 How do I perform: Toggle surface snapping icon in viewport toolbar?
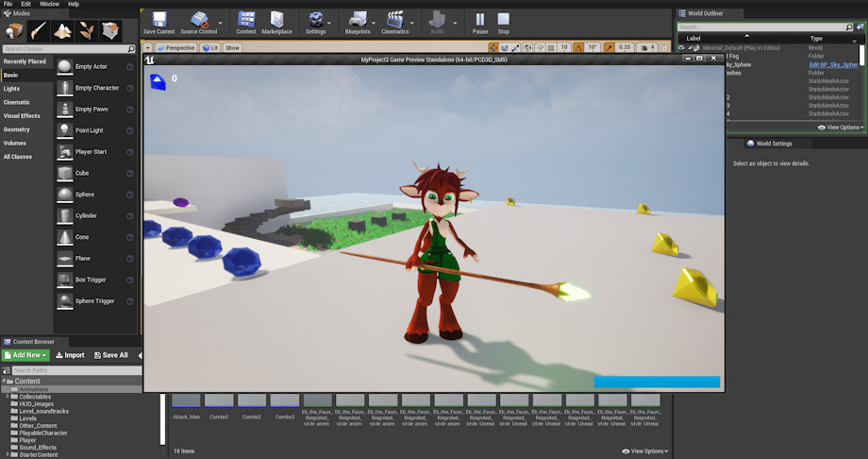tap(540, 47)
